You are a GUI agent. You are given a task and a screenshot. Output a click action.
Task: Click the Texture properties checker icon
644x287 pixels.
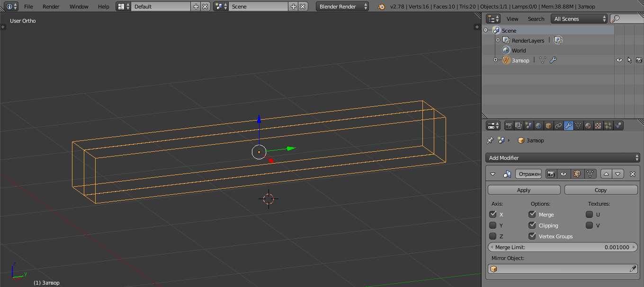coord(598,126)
